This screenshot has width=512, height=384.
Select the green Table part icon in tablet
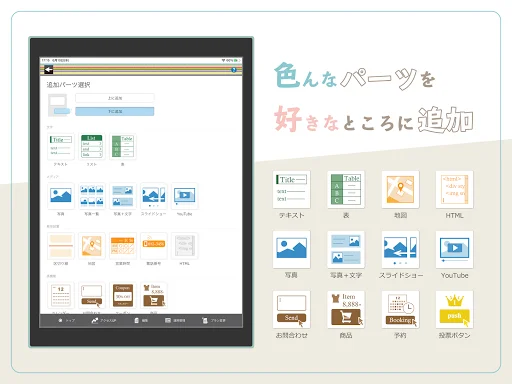[x=123, y=146]
